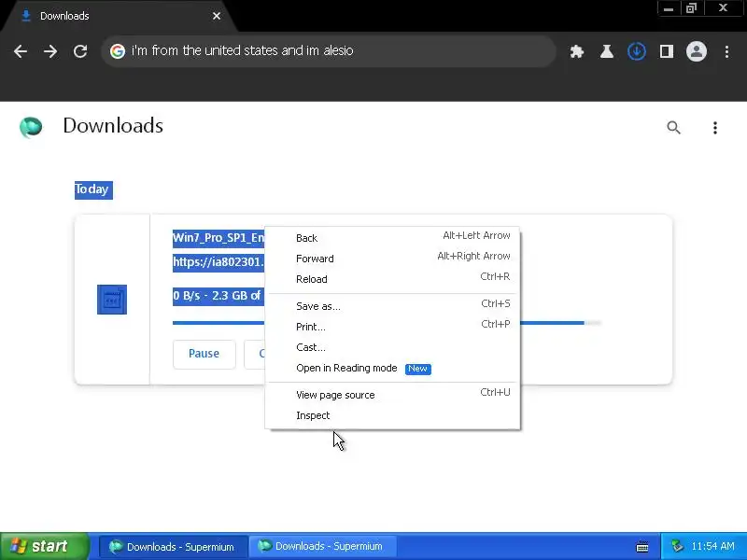Choose Forward from the context menu

point(392,259)
